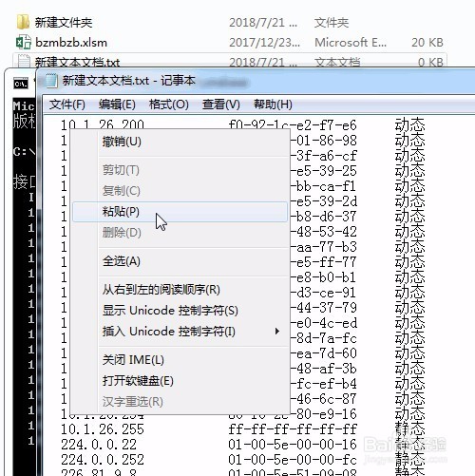Click the Notepad title bar icon
Image resolution: width=475 pixels, height=476 pixels.
50,81
